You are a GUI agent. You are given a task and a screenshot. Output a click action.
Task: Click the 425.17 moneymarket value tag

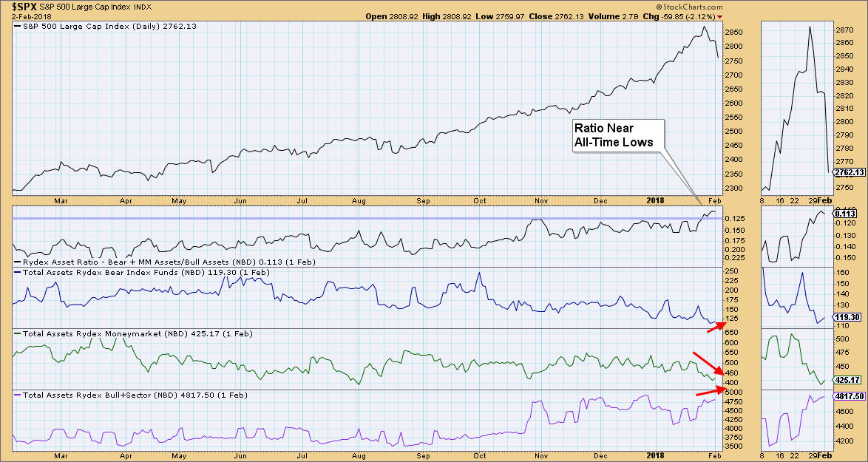point(847,380)
